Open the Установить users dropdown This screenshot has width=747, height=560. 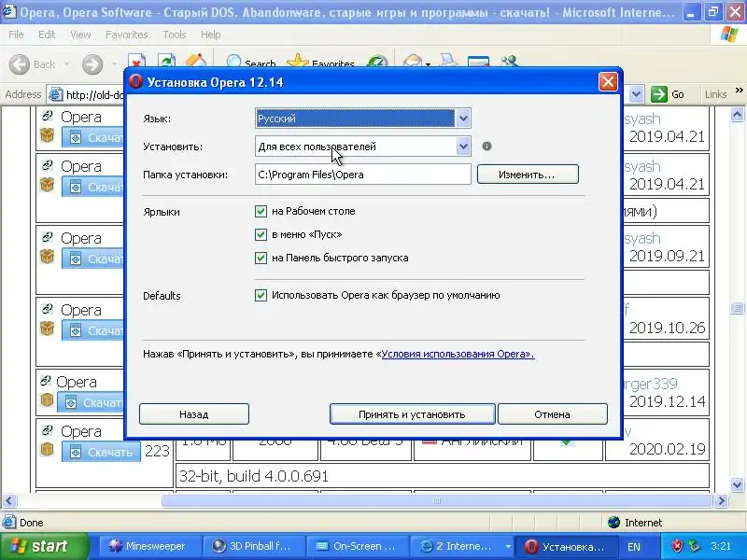463,147
